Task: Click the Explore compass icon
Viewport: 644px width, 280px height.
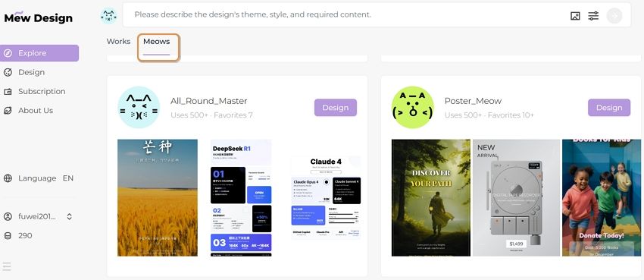Action: coord(8,53)
